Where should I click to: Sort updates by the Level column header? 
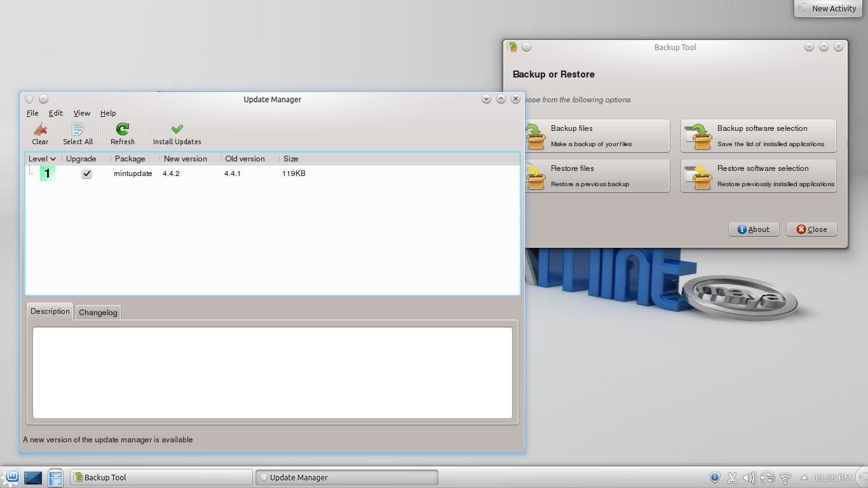[x=43, y=159]
